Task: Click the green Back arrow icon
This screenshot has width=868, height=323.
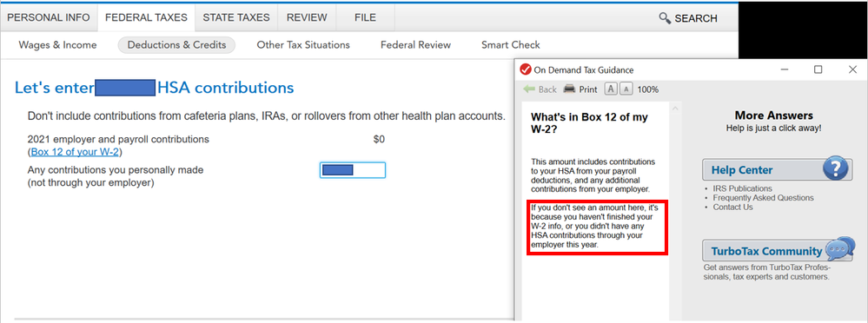Action: coord(529,89)
